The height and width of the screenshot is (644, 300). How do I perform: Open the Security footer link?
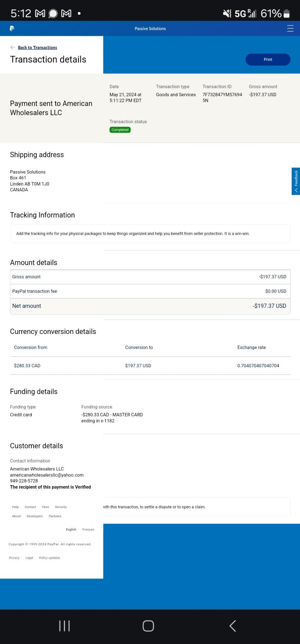click(61, 507)
